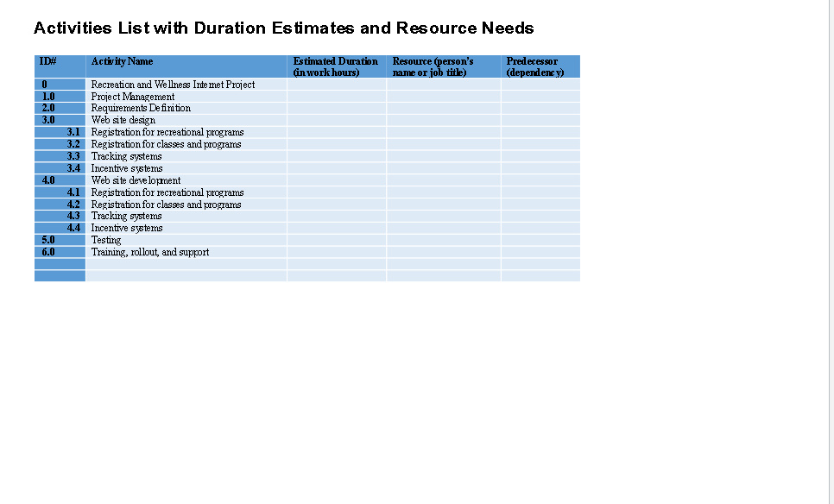
Task: Select the "Estimated Duration (in work hours)" header
Action: (335, 66)
